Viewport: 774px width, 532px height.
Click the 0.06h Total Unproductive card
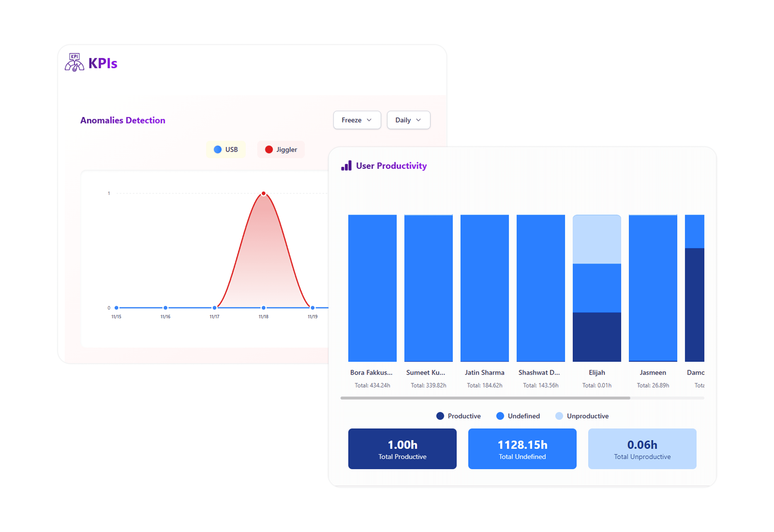[642, 449]
